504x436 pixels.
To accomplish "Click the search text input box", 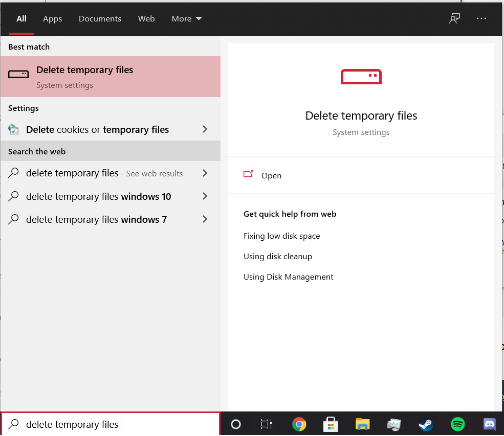I will click(x=118, y=424).
